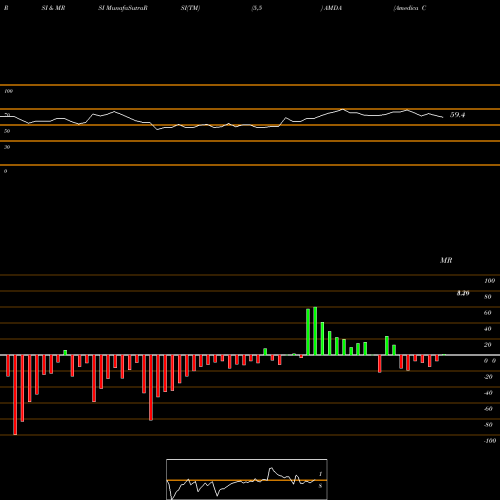Image resolution: width=500 pixels, height=500 pixels.
Task: Click the tallest green MR histogram bar
Action: 315,331
